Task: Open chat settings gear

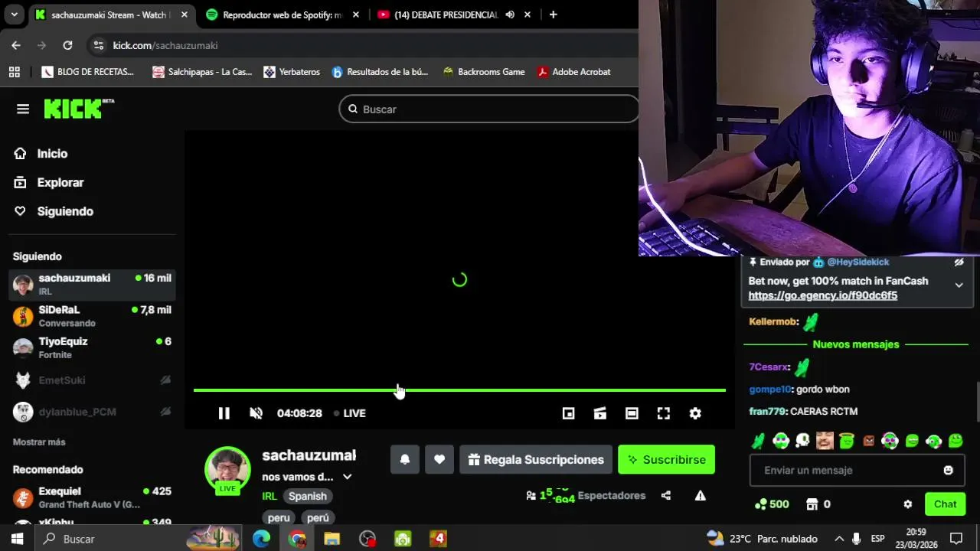Action: click(x=907, y=504)
